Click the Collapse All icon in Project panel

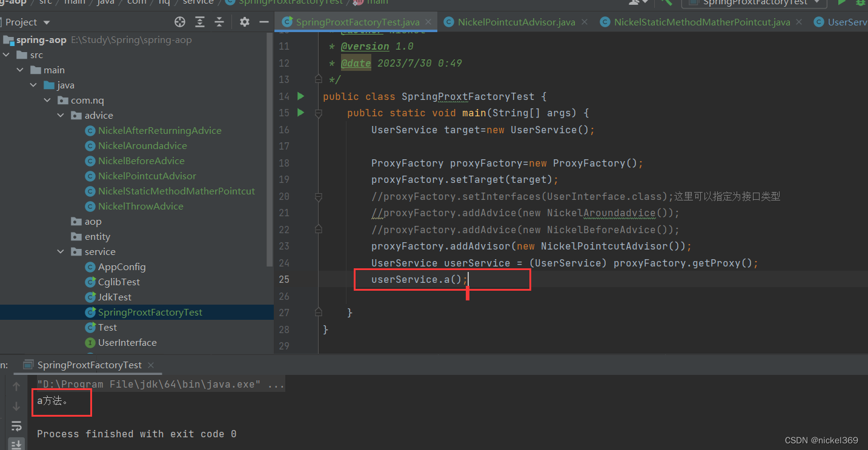(x=219, y=22)
